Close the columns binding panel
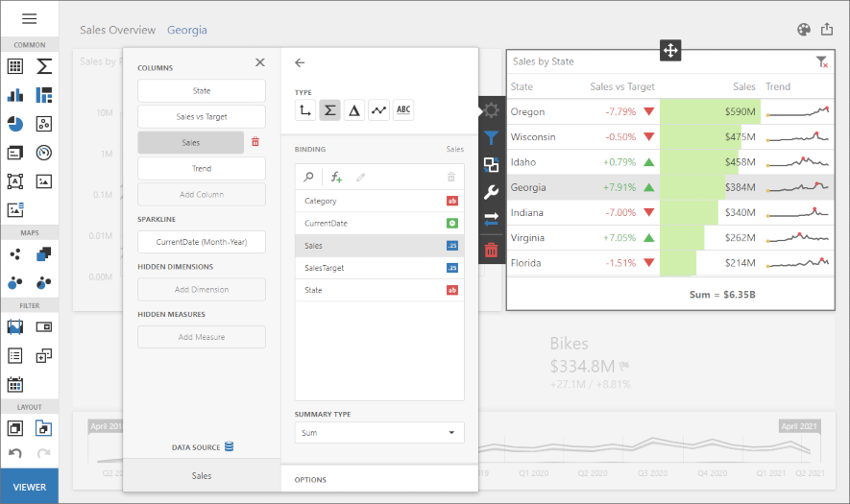Screen dimensions: 850x504 (260, 62)
